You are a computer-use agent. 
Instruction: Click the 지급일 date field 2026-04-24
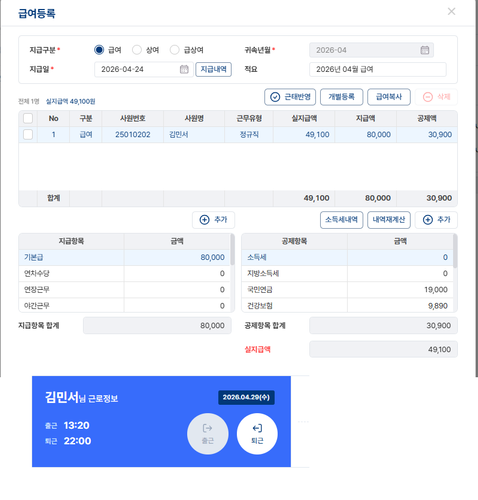click(x=144, y=69)
